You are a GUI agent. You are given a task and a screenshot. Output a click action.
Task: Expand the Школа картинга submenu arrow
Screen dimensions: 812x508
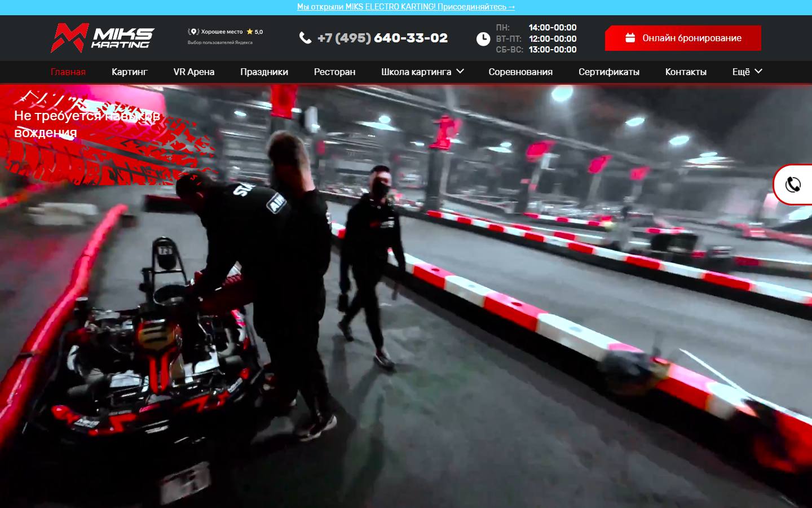tap(460, 71)
